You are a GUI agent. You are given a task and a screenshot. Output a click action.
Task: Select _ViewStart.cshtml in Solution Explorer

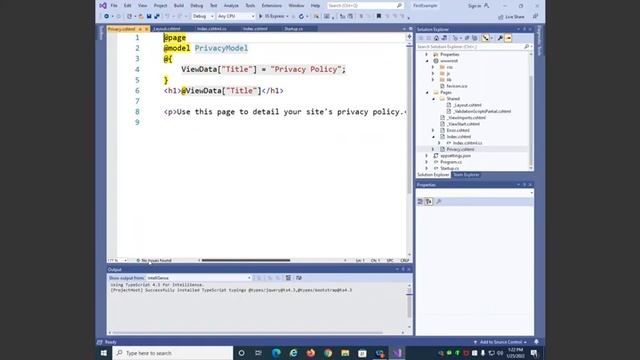(x=463, y=124)
